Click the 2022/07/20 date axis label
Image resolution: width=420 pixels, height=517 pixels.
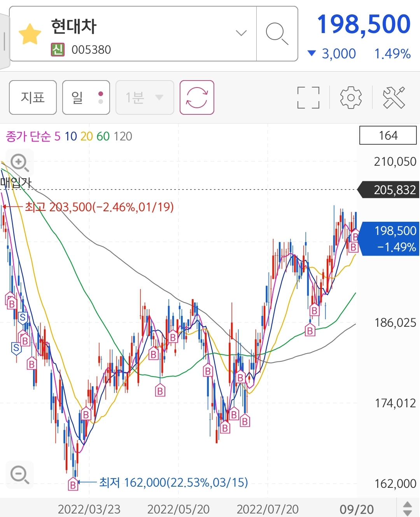click(268, 509)
